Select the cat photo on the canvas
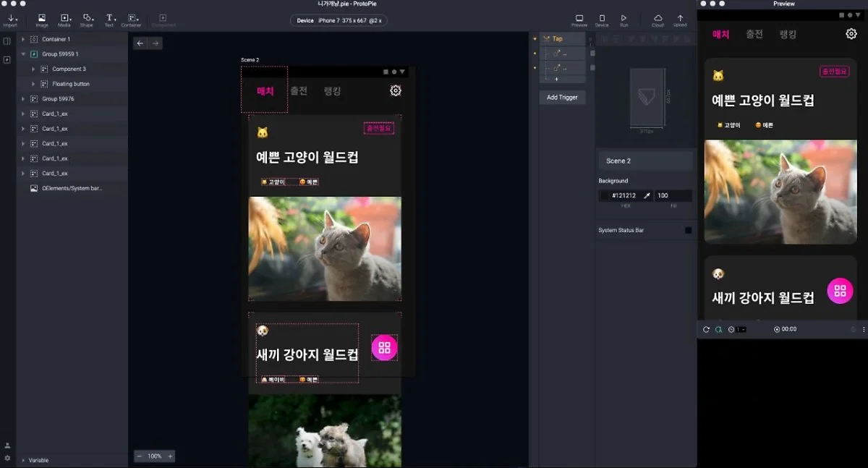The width and height of the screenshot is (868, 468). [325, 249]
